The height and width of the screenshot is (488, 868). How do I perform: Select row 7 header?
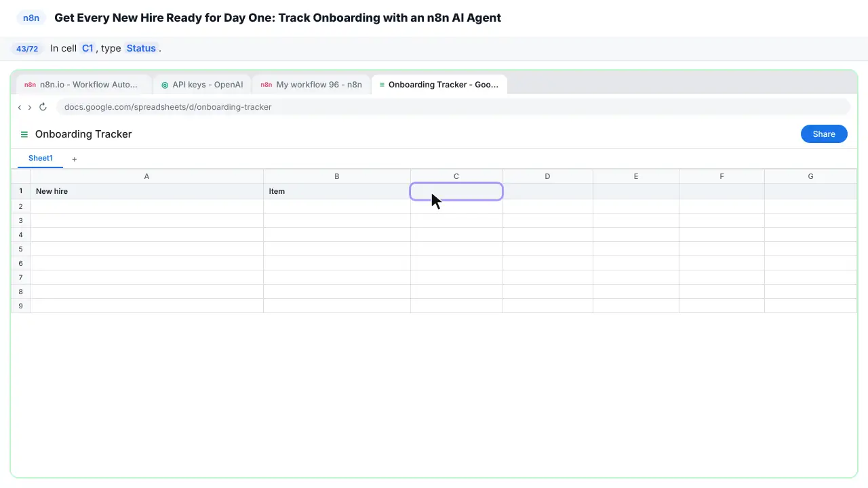20,277
